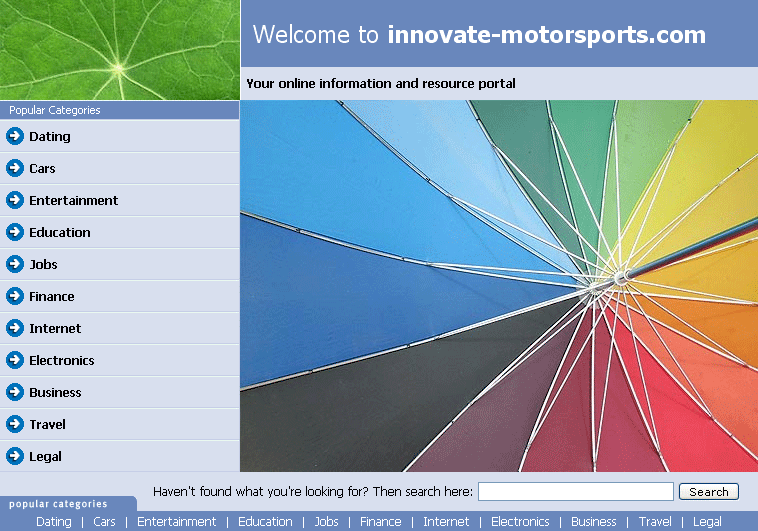The image size is (758, 531).
Task: Click the arrow icon beside Jobs
Action: click(15, 265)
